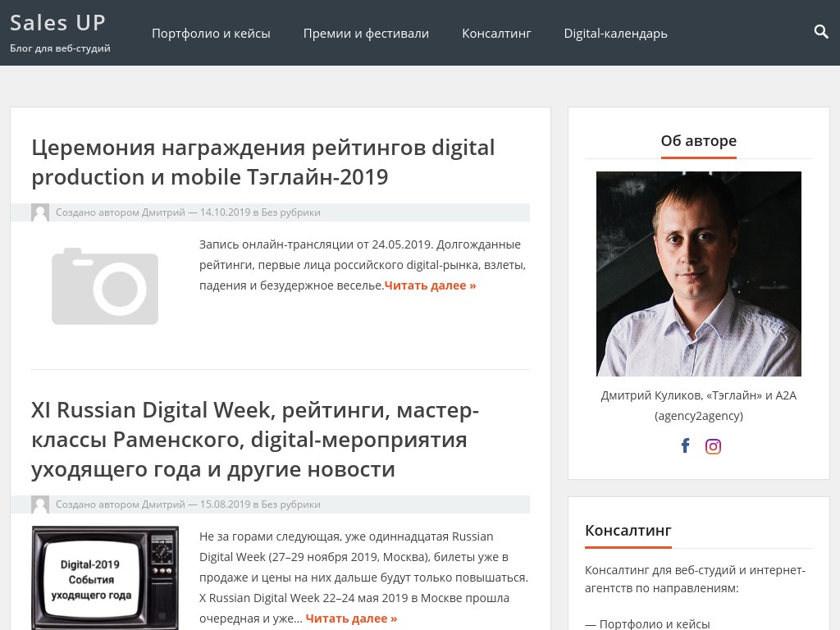Image resolution: width=840 pixels, height=630 pixels.
Task: Click Читать далее under the first post
Action: (430, 285)
